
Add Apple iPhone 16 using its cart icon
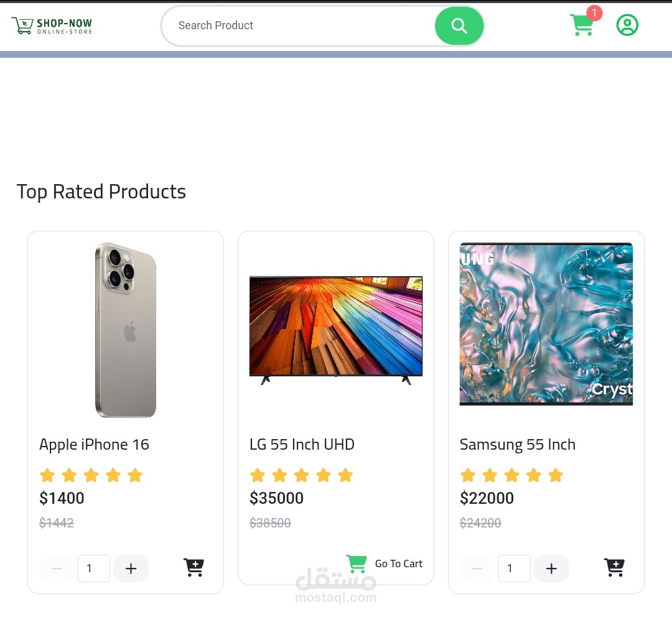[x=194, y=567]
